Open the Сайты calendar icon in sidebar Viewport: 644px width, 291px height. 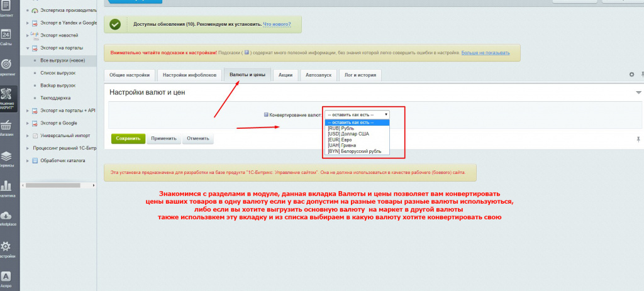point(6,35)
